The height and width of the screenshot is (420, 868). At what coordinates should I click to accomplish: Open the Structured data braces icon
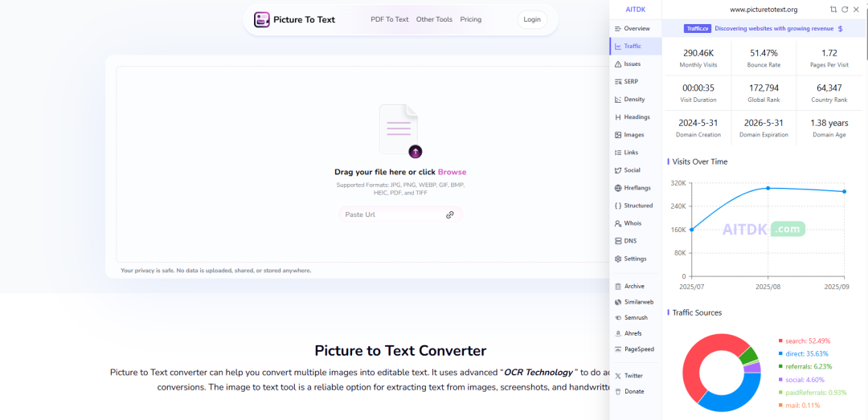point(618,206)
